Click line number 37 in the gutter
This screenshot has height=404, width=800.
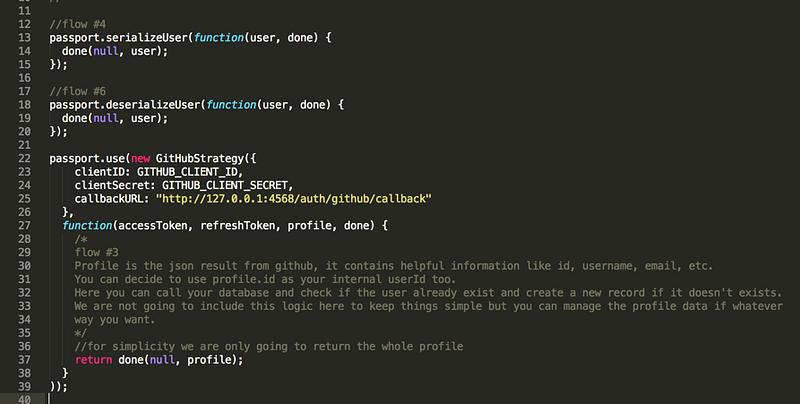click(24, 360)
